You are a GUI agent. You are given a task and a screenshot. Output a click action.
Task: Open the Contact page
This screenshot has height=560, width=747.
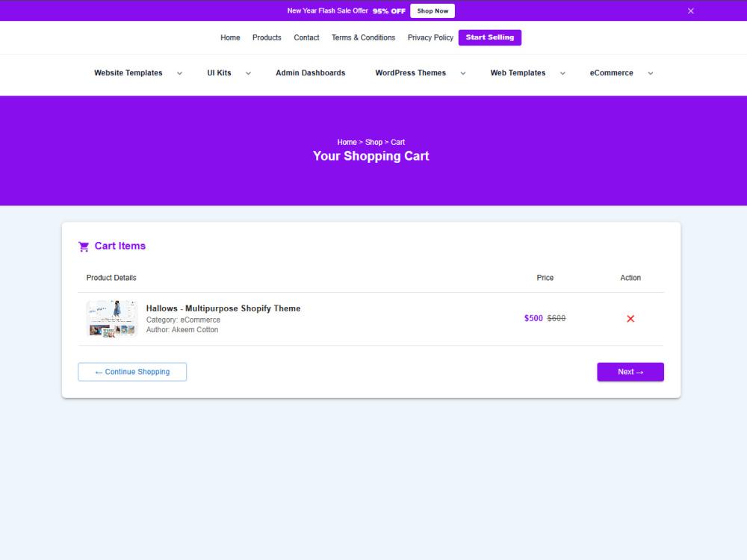[306, 37]
